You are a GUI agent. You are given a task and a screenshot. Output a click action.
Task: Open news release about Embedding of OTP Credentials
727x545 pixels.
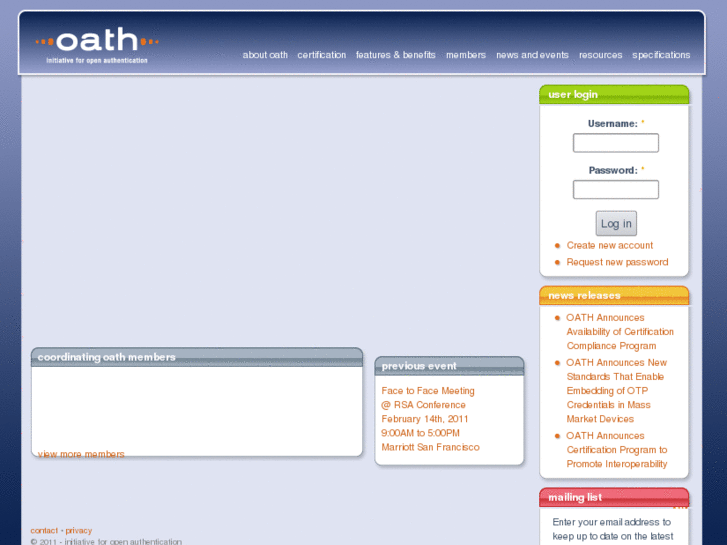[x=616, y=391]
